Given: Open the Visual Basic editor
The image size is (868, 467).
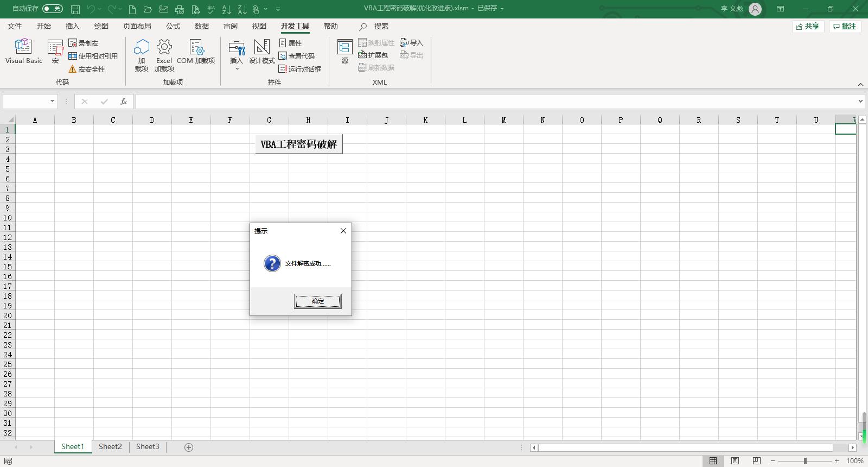Looking at the screenshot, I should pos(23,52).
